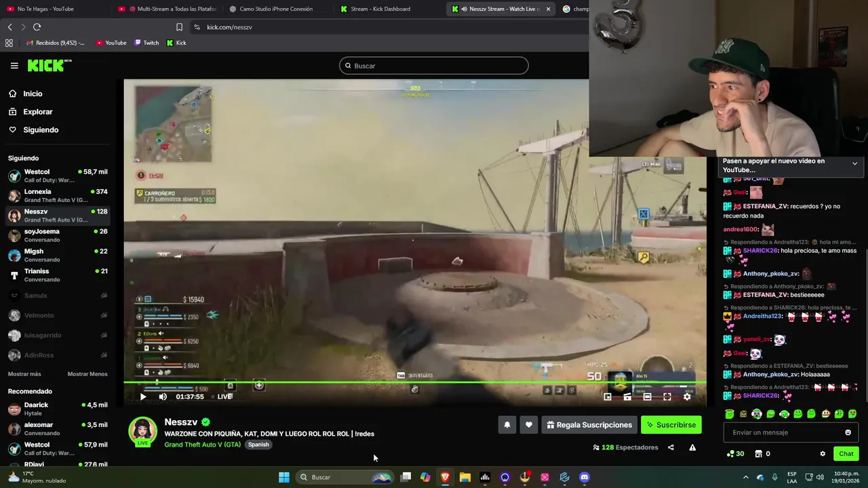Open the YouTube bookmark

tap(111, 43)
